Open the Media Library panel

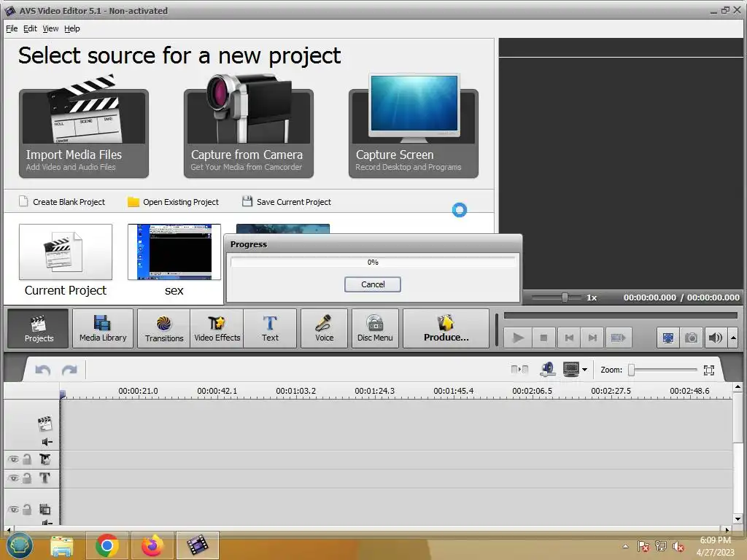point(103,329)
